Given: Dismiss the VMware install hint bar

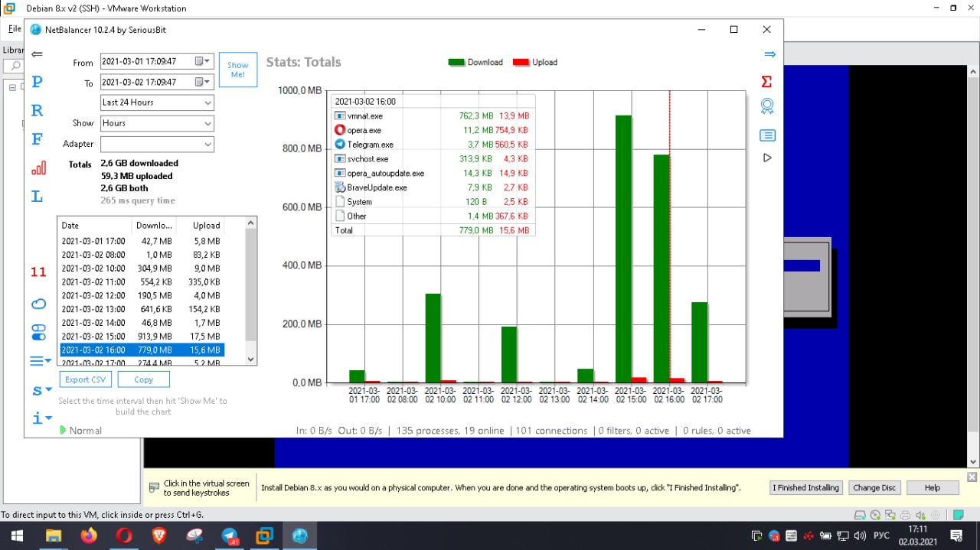Looking at the screenshot, I should (x=972, y=477).
